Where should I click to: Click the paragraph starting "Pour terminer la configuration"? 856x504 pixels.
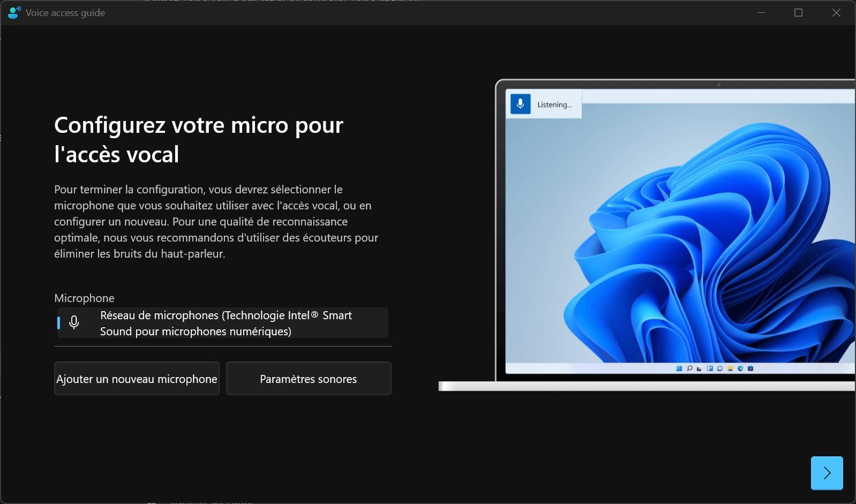[216, 222]
